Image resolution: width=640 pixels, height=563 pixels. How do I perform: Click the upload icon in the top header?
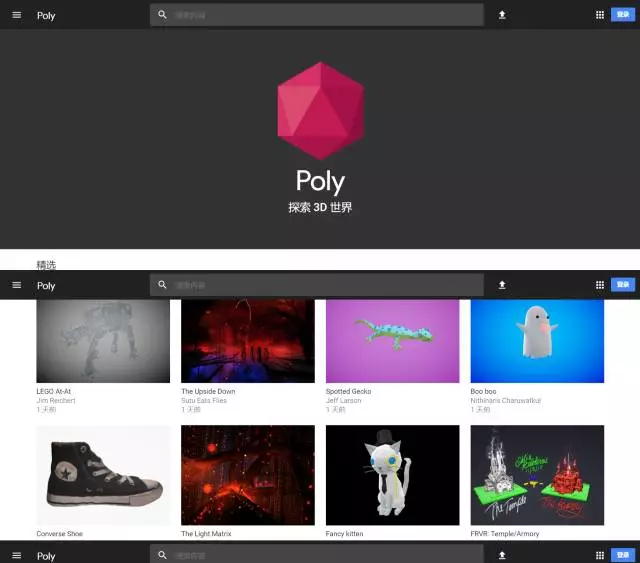(x=502, y=15)
